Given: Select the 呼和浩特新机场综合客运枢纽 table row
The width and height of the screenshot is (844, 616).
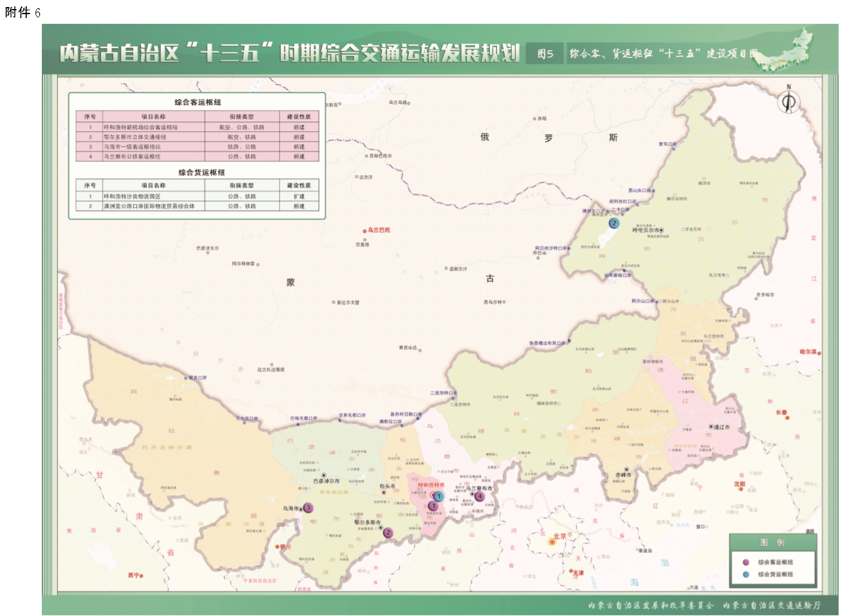Looking at the screenshot, I should 197,127.
